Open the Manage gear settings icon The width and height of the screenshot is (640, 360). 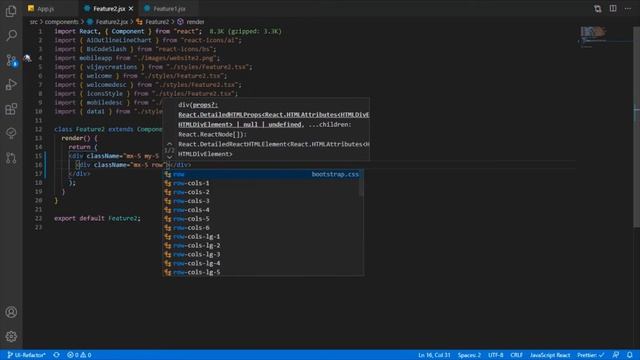pos(11,336)
